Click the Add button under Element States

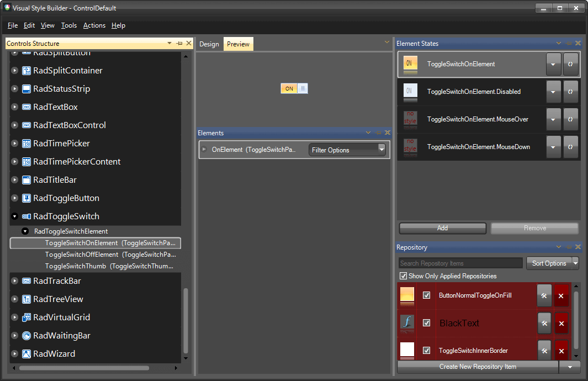tap(442, 228)
